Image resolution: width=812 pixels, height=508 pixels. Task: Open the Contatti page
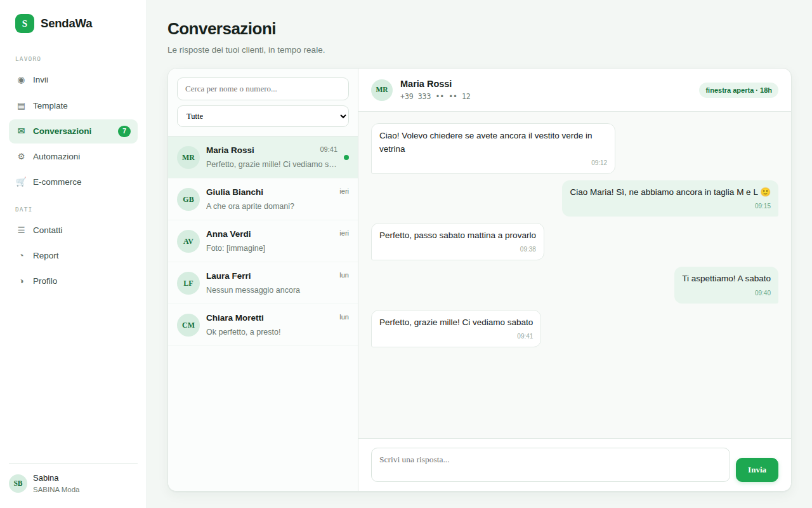pyautogui.click(x=73, y=231)
